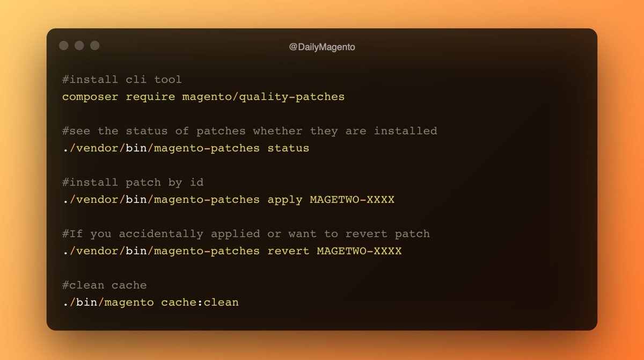The width and height of the screenshot is (644, 360).
Task: Click the third gray window dot
Action: [x=95, y=46]
